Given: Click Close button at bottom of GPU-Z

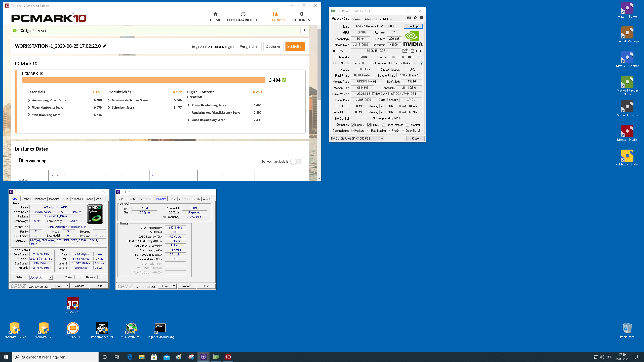Looking at the screenshot, I should pos(415,139).
